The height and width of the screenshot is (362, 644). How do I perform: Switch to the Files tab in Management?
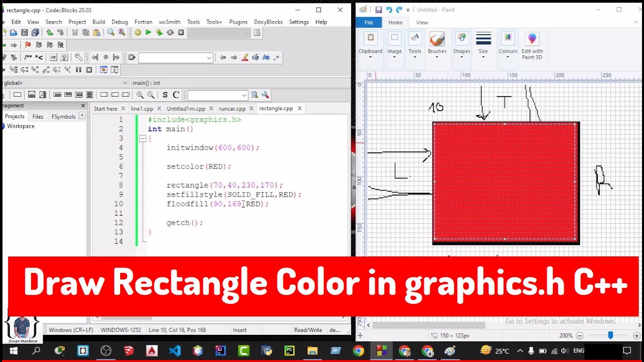click(38, 116)
